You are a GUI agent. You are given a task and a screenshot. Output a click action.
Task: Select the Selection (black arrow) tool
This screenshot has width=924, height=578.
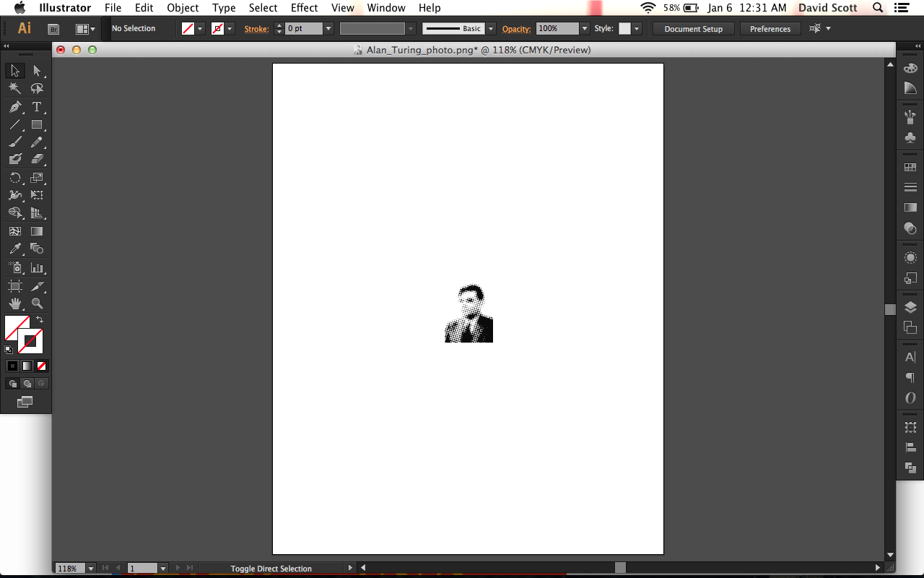pos(14,71)
